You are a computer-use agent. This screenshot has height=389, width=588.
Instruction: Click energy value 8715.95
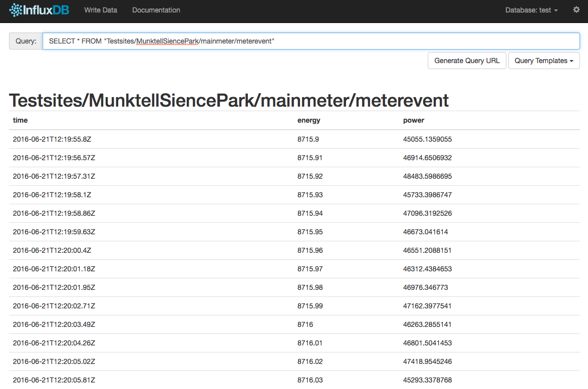[310, 232]
